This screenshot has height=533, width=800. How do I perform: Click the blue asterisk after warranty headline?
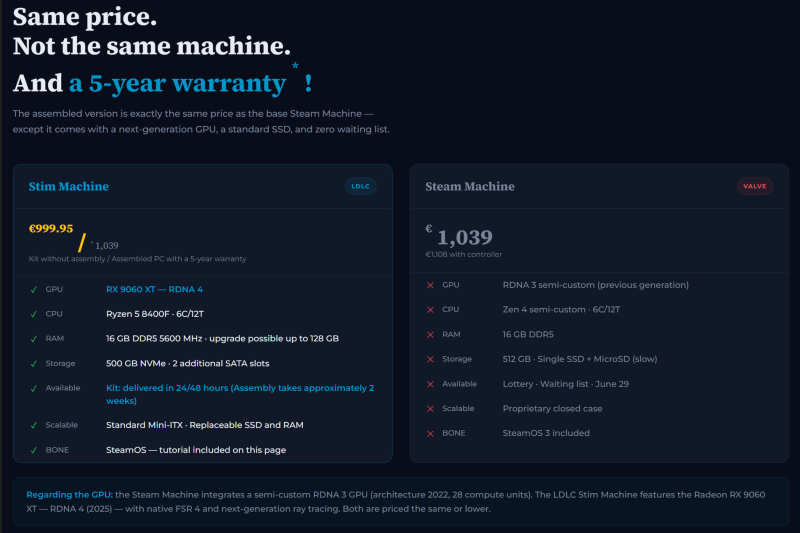coord(295,66)
